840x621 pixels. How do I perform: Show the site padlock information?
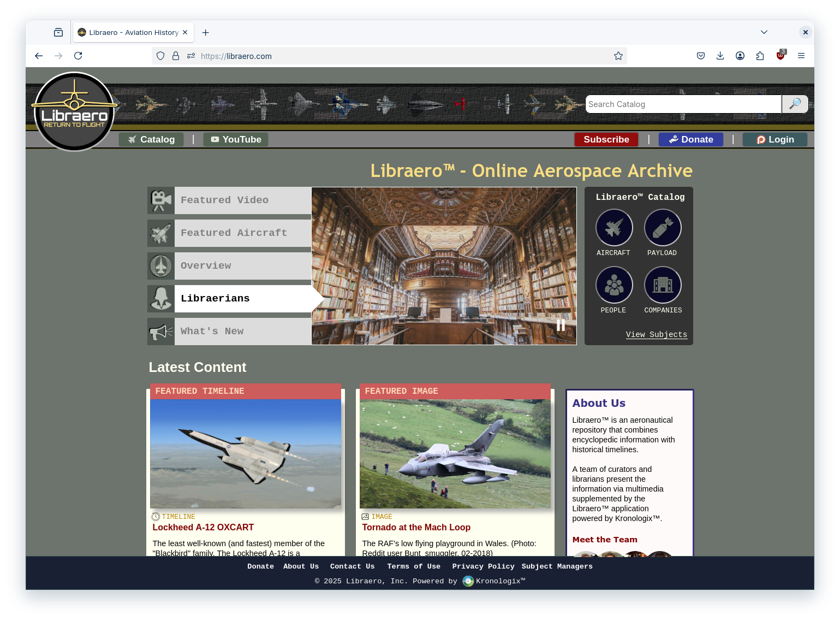tap(176, 56)
